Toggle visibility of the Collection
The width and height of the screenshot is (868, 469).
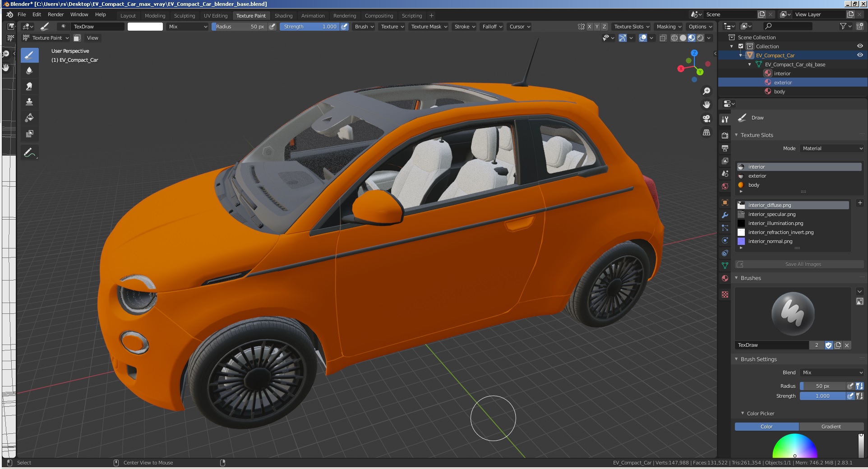(860, 46)
